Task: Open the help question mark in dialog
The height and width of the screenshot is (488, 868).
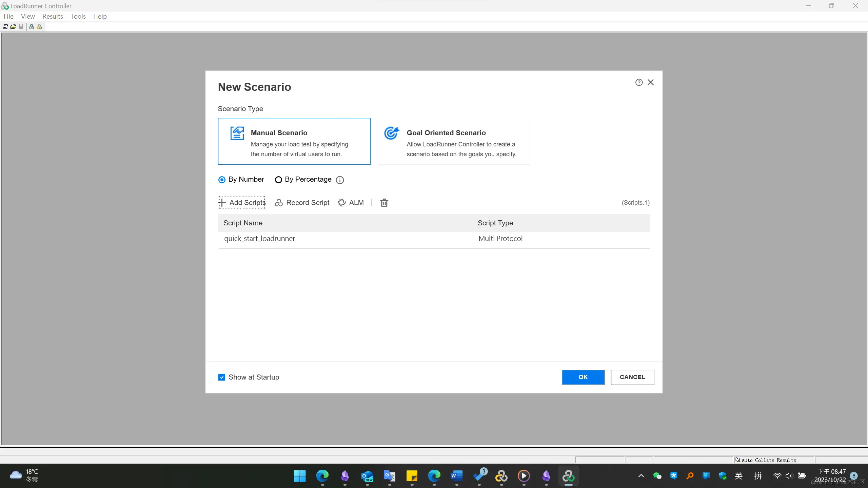Action: click(x=639, y=82)
